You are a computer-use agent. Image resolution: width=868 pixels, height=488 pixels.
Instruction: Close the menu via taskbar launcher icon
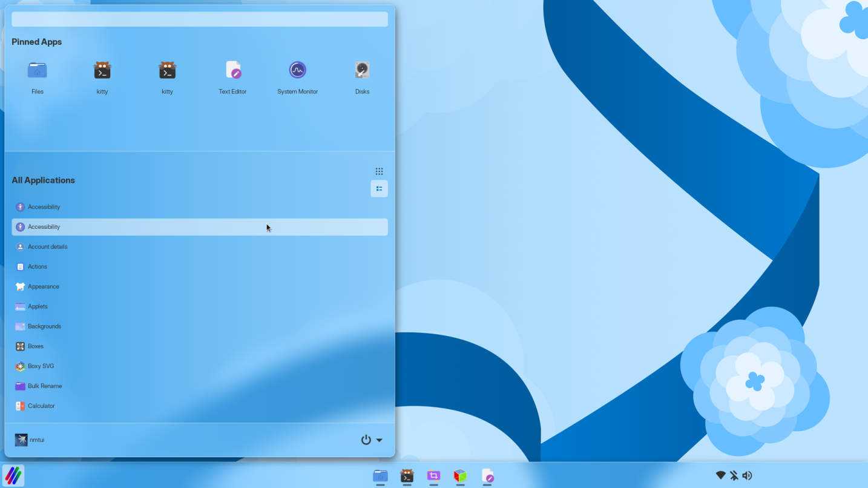13,475
